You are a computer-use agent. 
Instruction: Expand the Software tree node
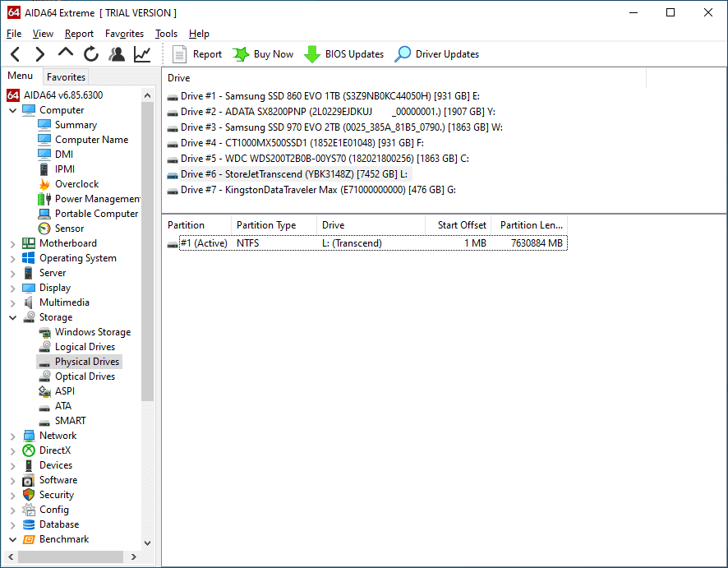click(x=13, y=481)
